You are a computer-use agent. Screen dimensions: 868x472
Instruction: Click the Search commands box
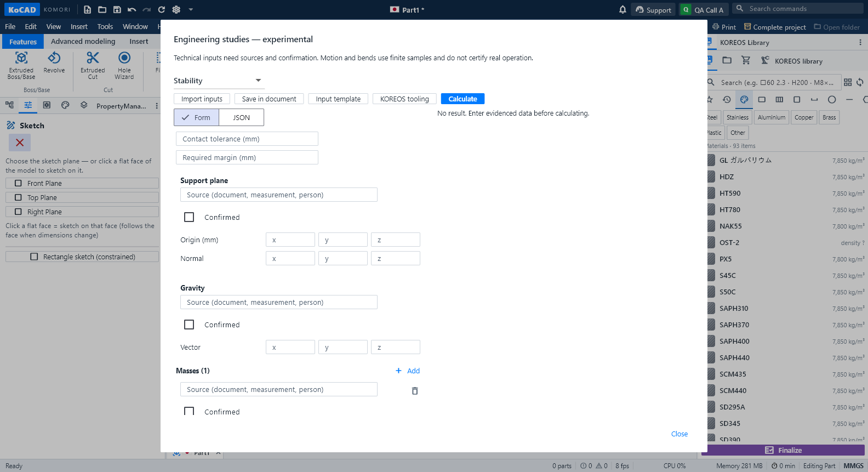798,9
